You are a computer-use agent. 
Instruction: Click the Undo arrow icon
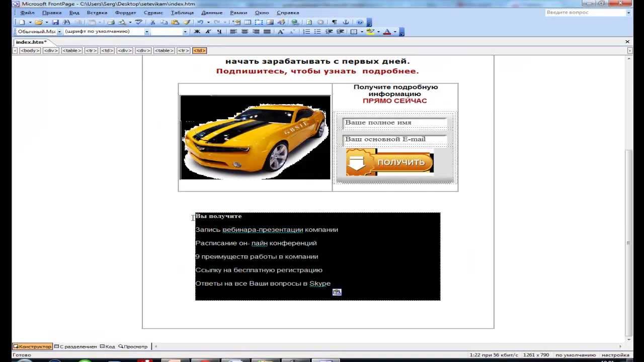click(x=200, y=22)
